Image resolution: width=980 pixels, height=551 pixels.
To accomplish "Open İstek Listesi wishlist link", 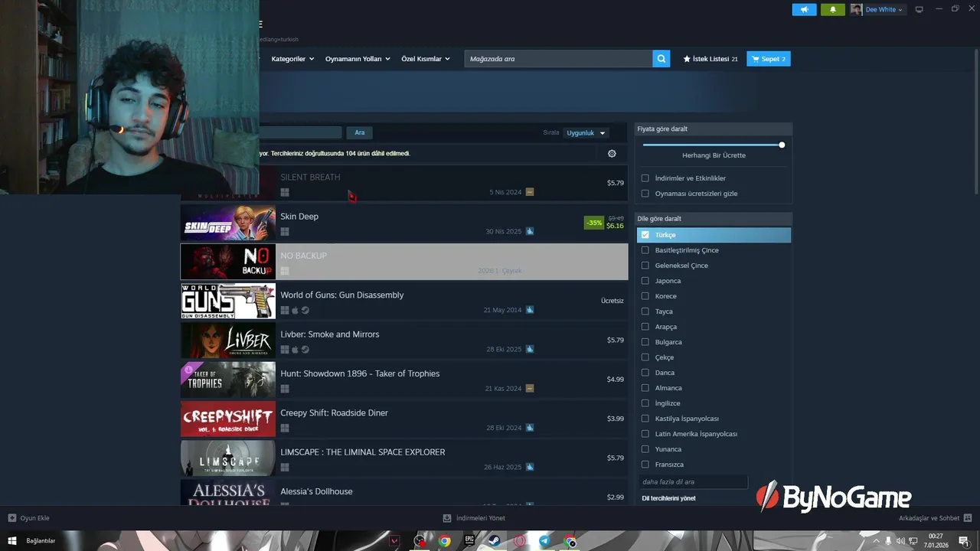I will click(x=710, y=59).
